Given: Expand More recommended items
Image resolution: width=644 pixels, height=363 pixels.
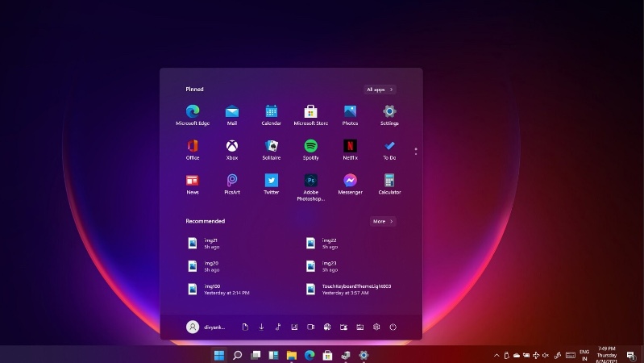Looking at the screenshot, I should tap(383, 221).
